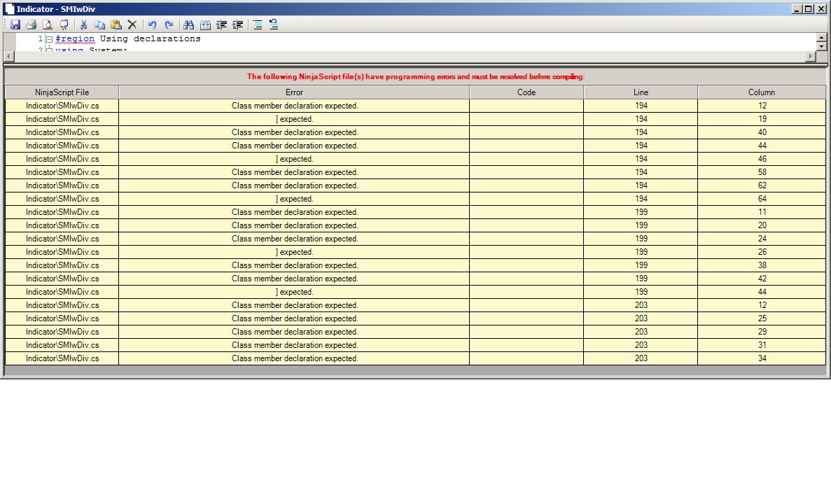The width and height of the screenshot is (831, 504).
Task: Click column value 34 in the error list
Action: tap(762, 358)
